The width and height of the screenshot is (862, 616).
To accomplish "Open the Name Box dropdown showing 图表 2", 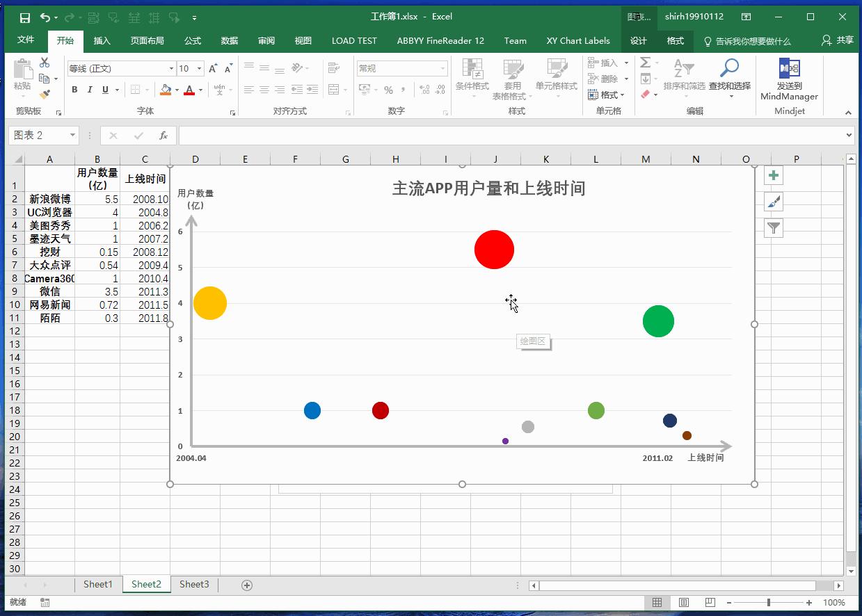I will coord(72,136).
